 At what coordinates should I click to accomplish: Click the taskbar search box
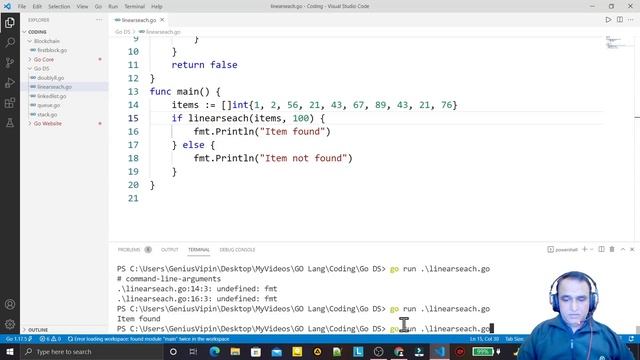(x=91, y=351)
